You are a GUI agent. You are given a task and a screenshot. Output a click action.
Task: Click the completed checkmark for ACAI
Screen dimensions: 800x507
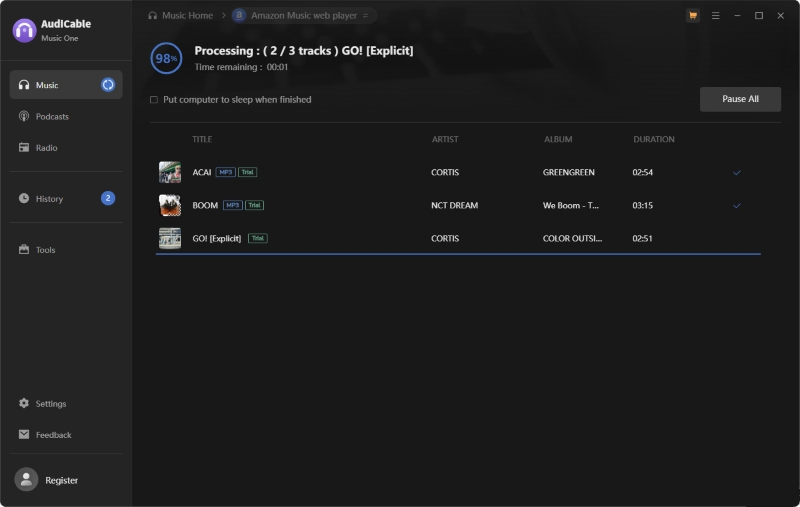point(737,172)
